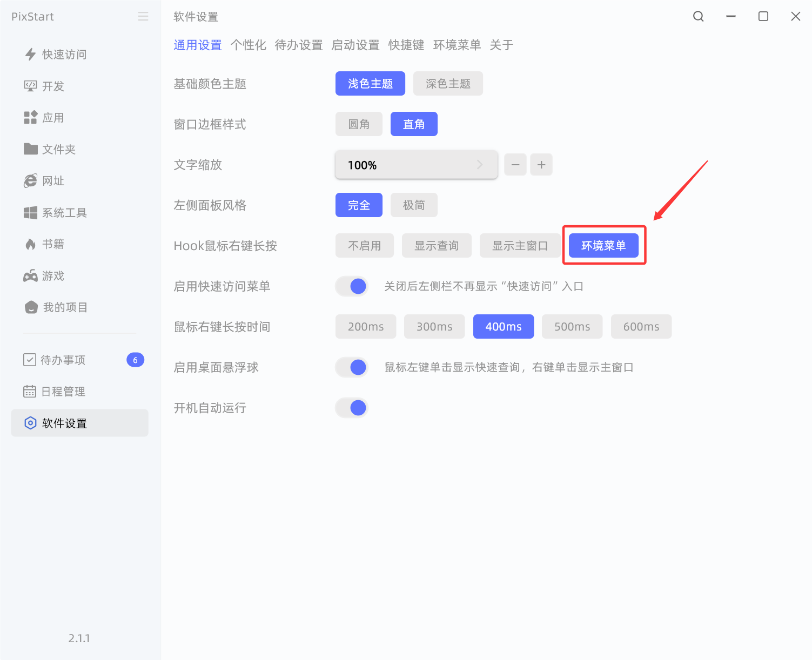The image size is (812, 660).
Task: Choose 直角 window border style
Action: pos(414,124)
